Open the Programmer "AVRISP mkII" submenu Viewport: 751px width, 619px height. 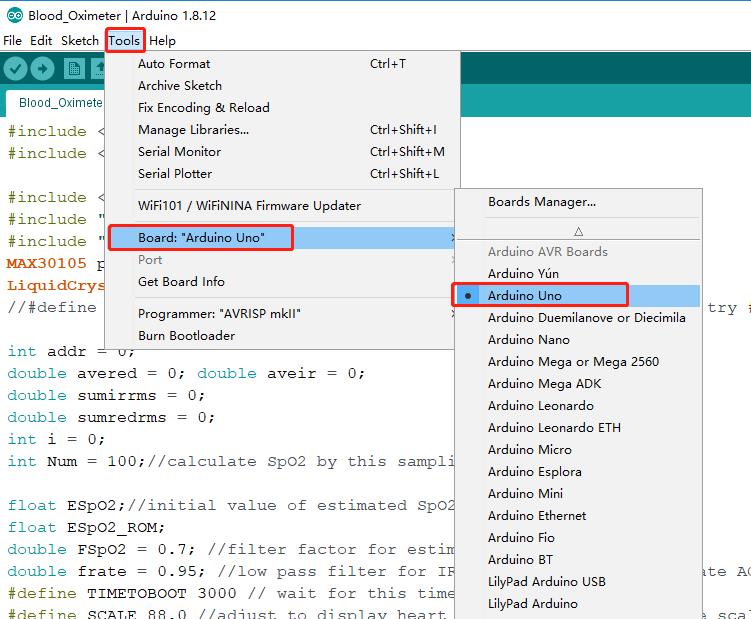[x=219, y=313]
